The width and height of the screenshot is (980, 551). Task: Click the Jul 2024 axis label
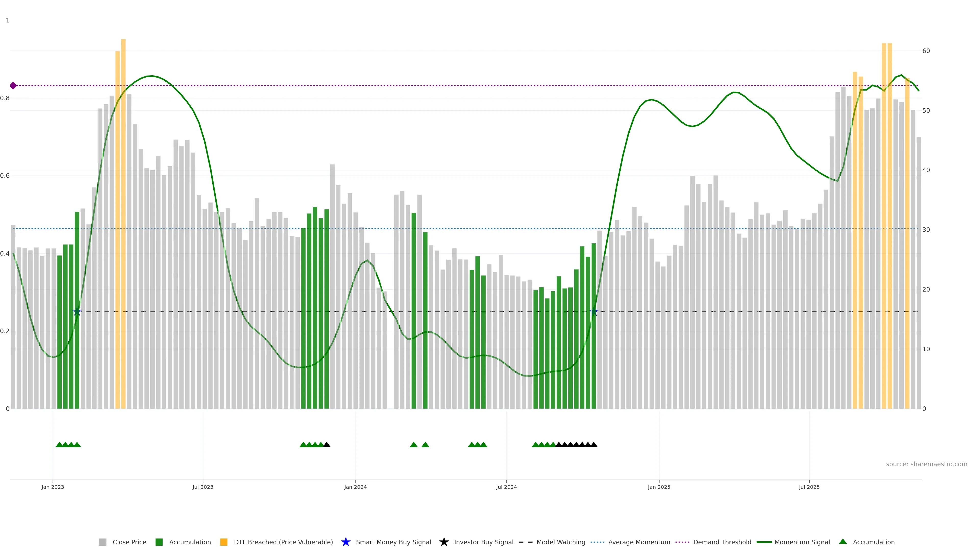click(506, 487)
